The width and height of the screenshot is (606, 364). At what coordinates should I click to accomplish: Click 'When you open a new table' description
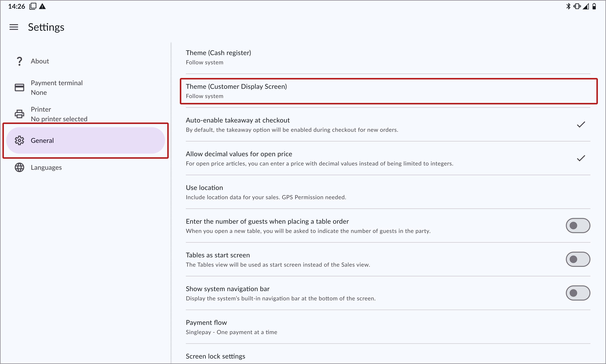click(x=308, y=231)
